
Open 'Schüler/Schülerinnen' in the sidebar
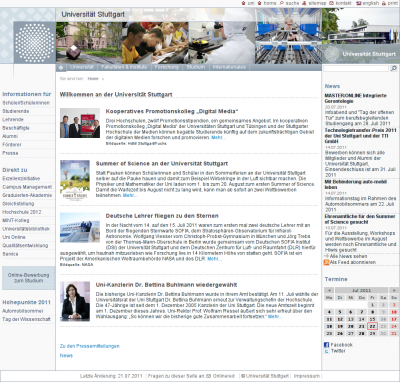26,103
